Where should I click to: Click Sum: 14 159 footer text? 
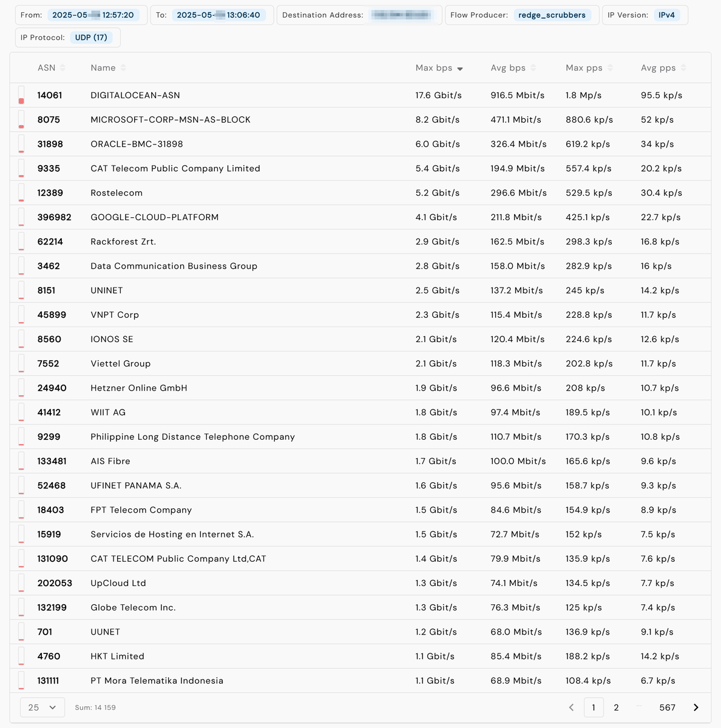point(95,707)
